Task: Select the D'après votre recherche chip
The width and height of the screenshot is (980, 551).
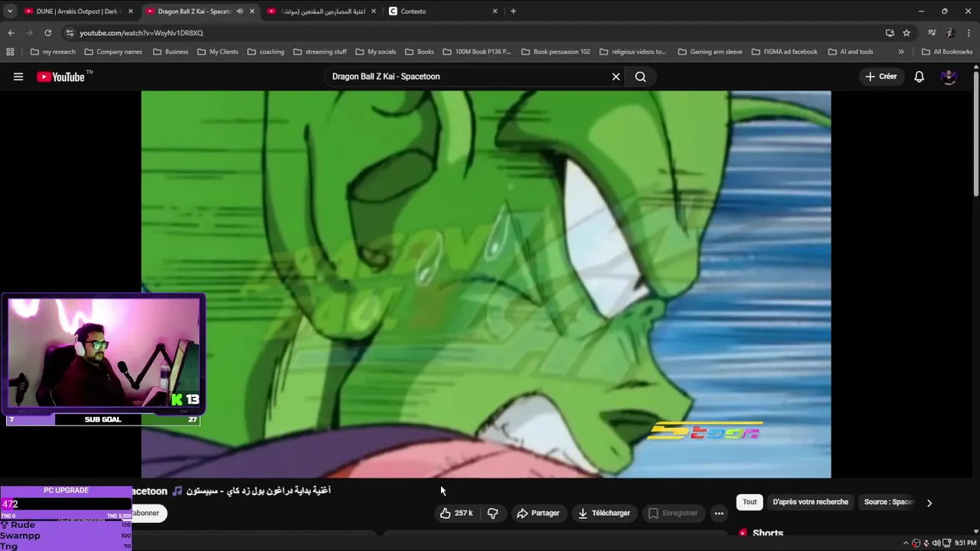Action: point(810,502)
